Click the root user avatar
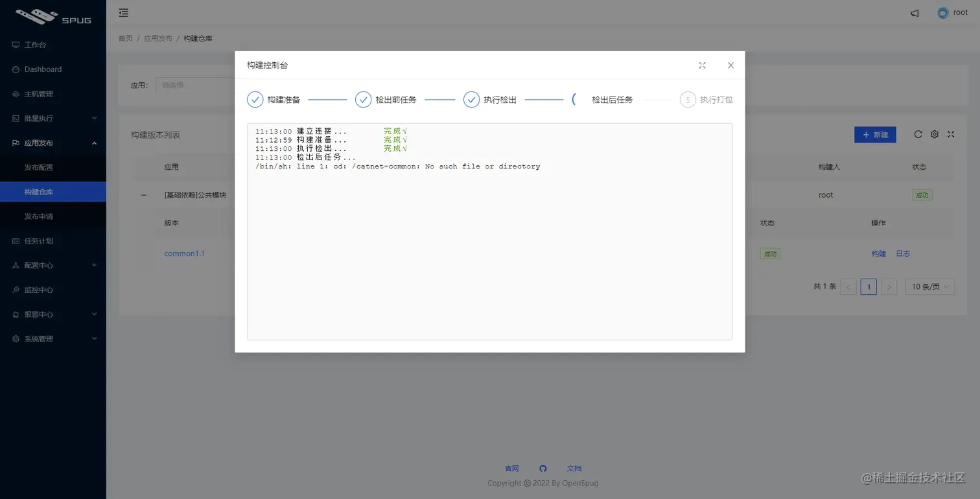This screenshot has width=980, height=499. click(x=943, y=13)
